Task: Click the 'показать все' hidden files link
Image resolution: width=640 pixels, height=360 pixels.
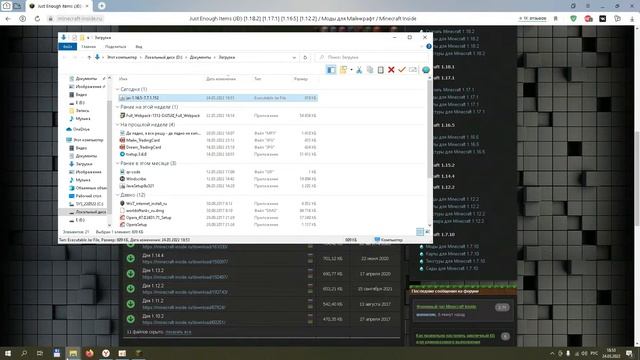Action: pyautogui.click(x=178, y=332)
